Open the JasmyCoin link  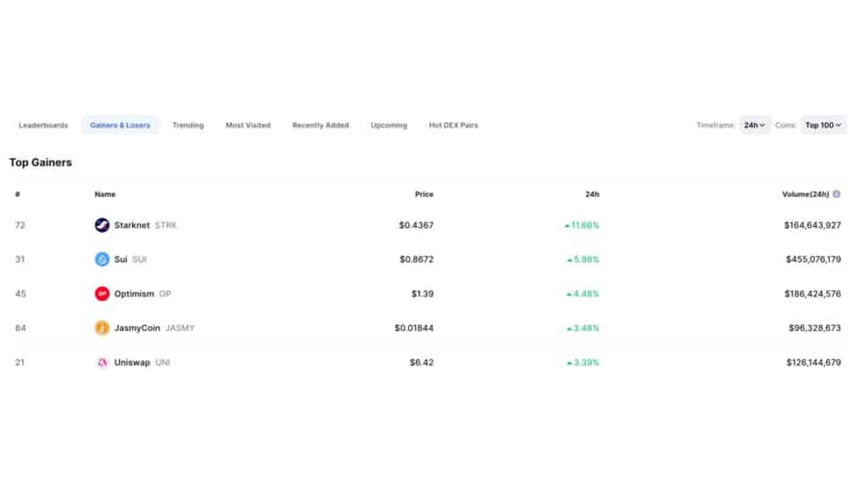tap(137, 327)
